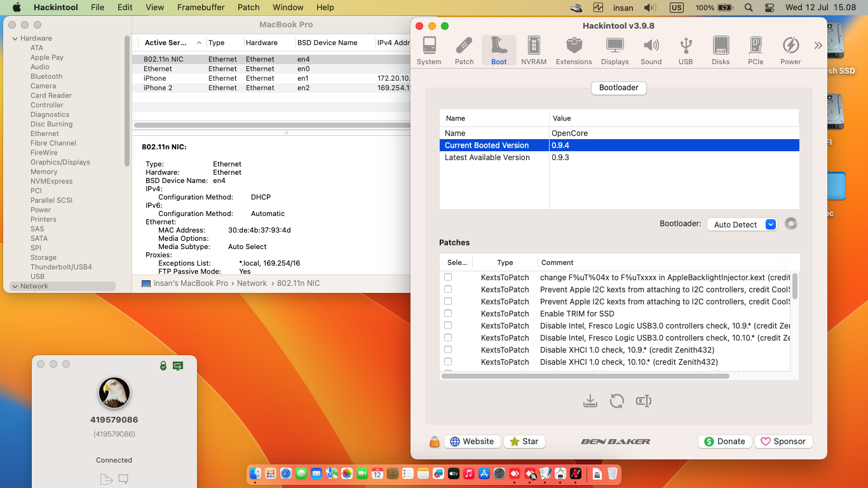Click the orange lock icon in Hackintool
This screenshot has height=488, width=868.
[x=435, y=442]
